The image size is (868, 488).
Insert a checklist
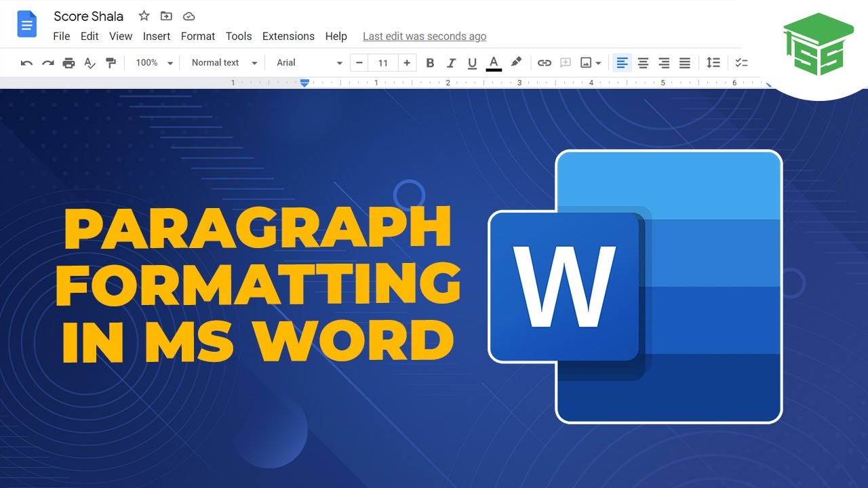click(x=741, y=63)
